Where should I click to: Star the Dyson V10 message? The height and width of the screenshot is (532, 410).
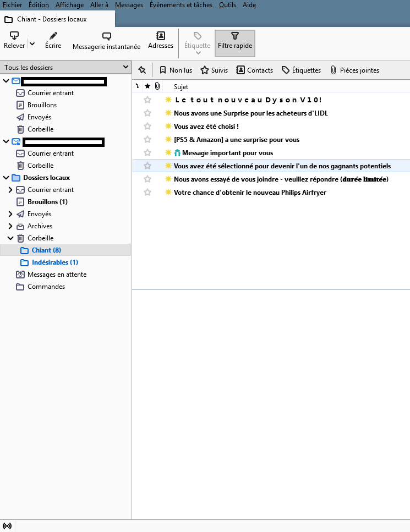pyautogui.click(x=147, y=100)
